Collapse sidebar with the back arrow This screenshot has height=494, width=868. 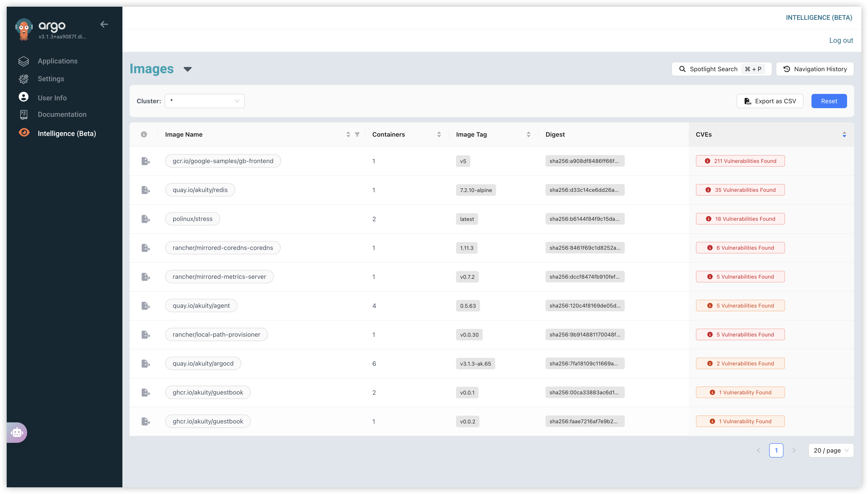tap(104, 24)
